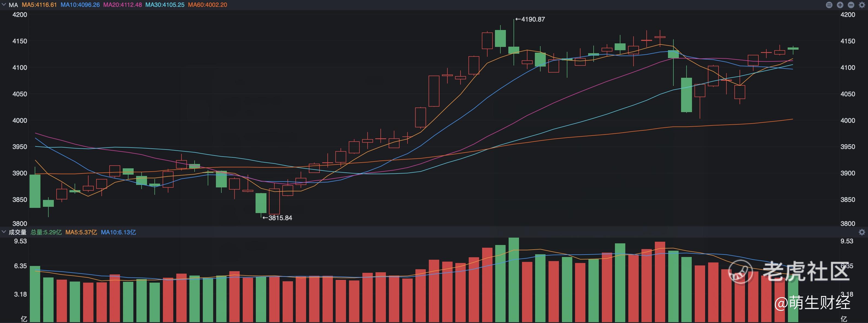Open the MA indicator name dropdown
This screenshot has height=323, width=868.
13,5
